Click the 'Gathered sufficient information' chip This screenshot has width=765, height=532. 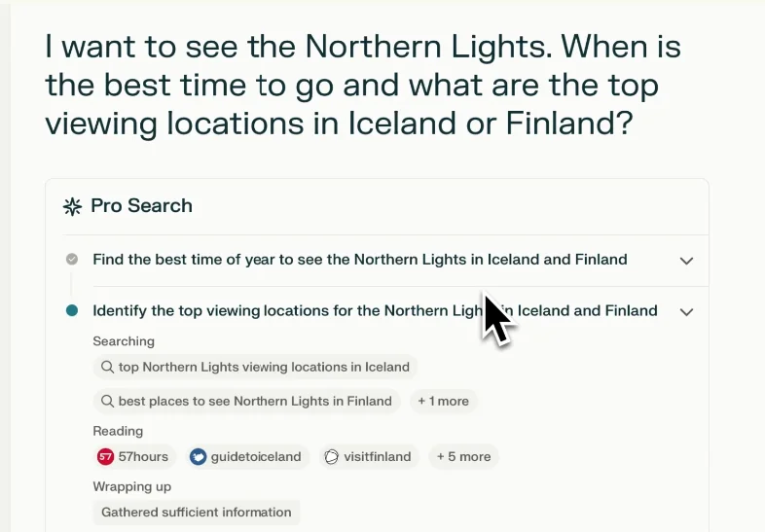point(197,513)
